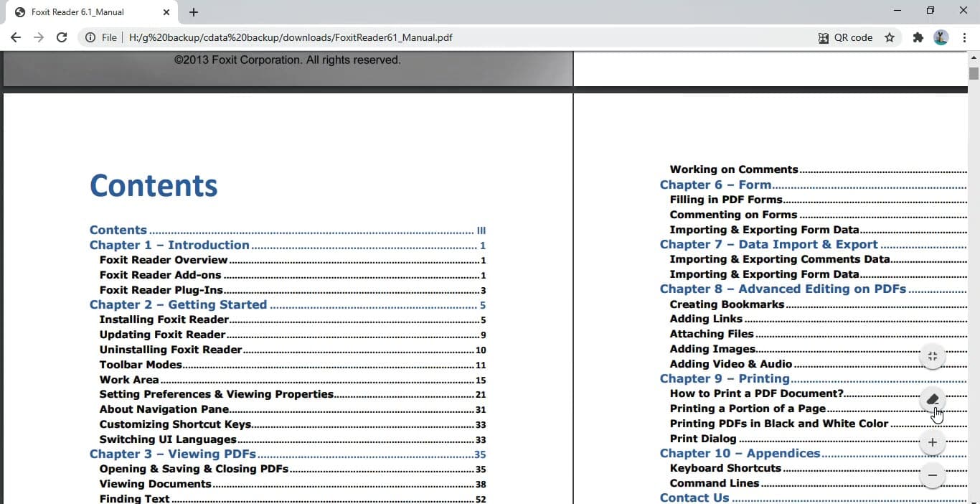The width and height of the screenshot is (980, 504).
Task: Go back using the navigation arrow
Action: tap(15, 37)
